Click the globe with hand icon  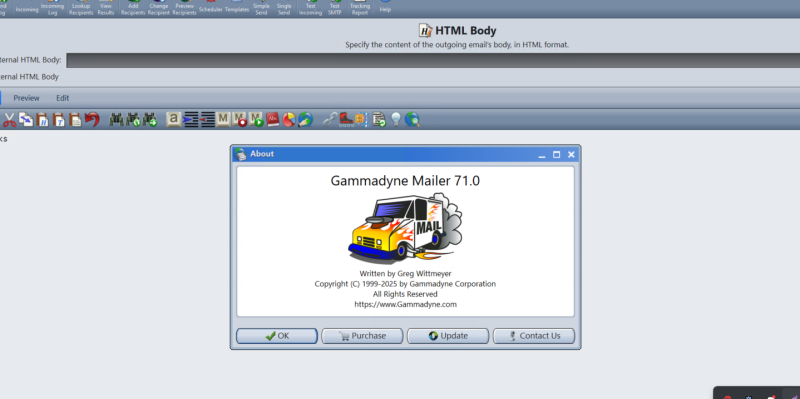pyautogui.click(x=306, y=120)
